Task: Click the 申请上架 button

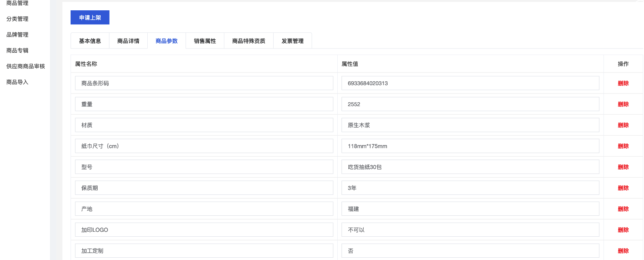Action: click(90, 18)
